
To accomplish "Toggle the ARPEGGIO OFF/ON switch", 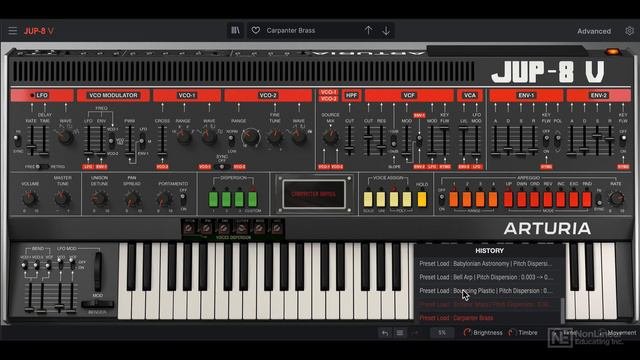I will coord(441,199).
